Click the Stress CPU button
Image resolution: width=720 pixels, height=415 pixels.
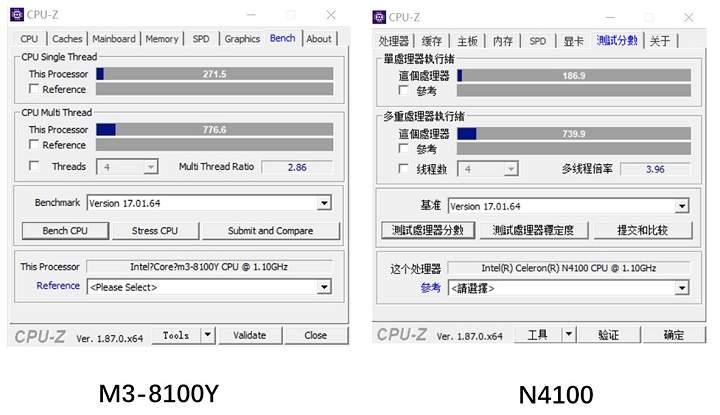[155, 231]
